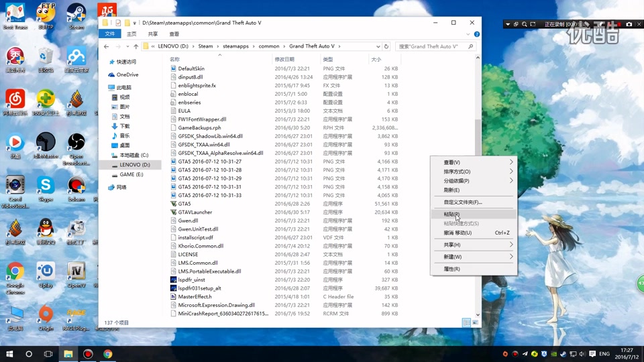644x362 pixels.
Task: Open 共享(H) submenu
Action: pos(474,245)
